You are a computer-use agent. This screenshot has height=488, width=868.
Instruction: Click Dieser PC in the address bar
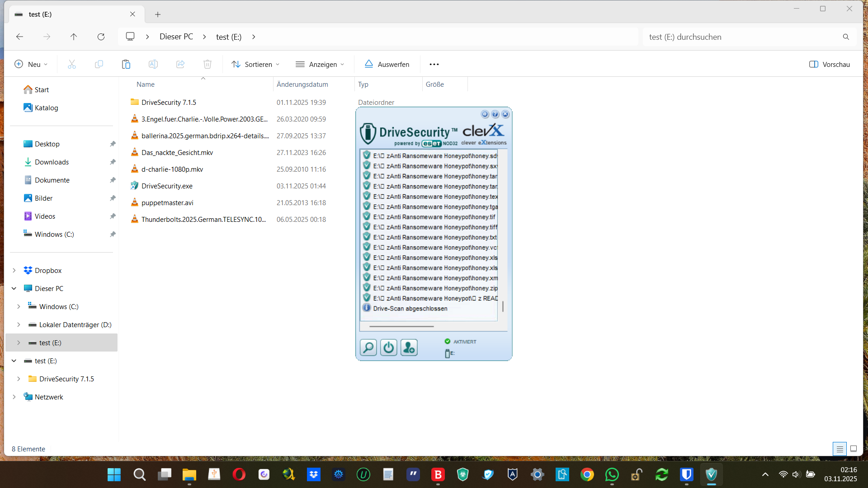coord(176,37)
